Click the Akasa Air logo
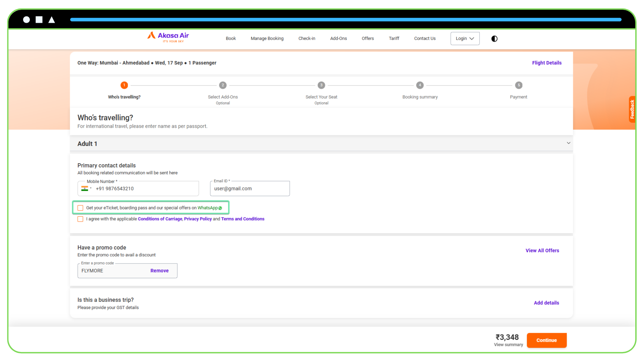Image resolution: width=644 pixels, height=362 pixels. 168,37
